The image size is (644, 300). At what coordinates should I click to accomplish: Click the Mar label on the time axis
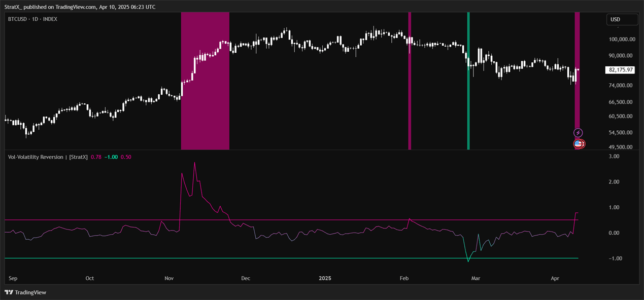[476, 278]
